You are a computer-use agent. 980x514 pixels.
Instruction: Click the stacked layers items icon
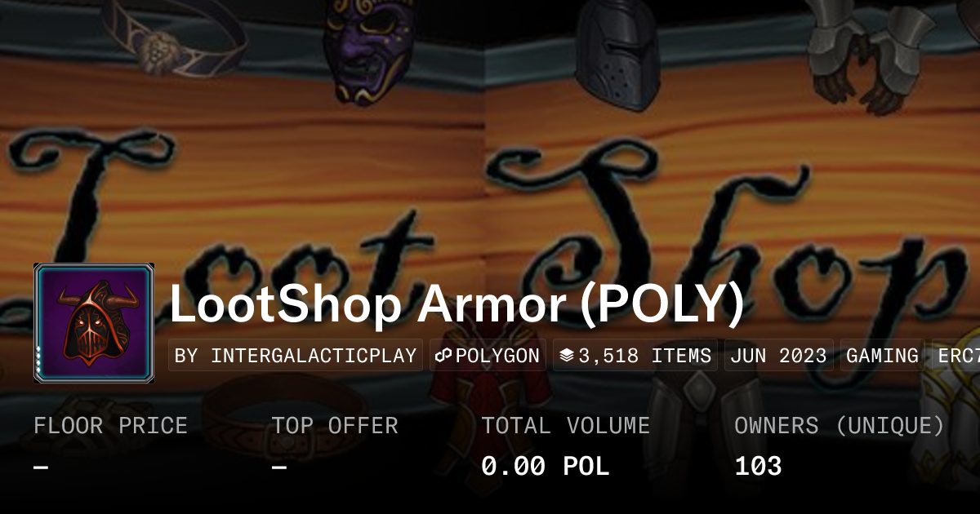click(x=567, y=356)
